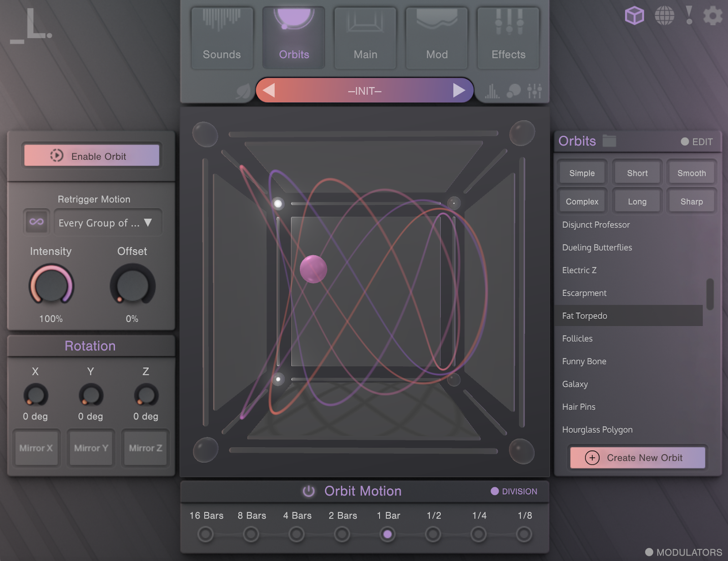
Task: Switch to the Mod tab
Action: click(437, 38)
